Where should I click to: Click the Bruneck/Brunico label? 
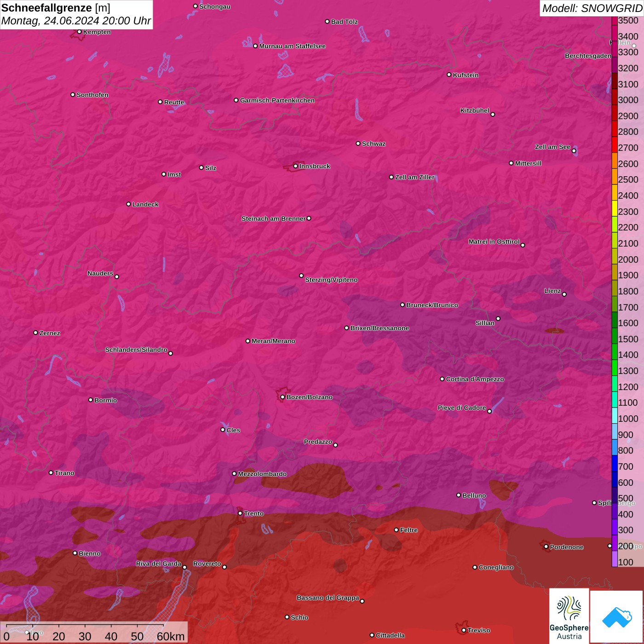(x=432, y=305)
